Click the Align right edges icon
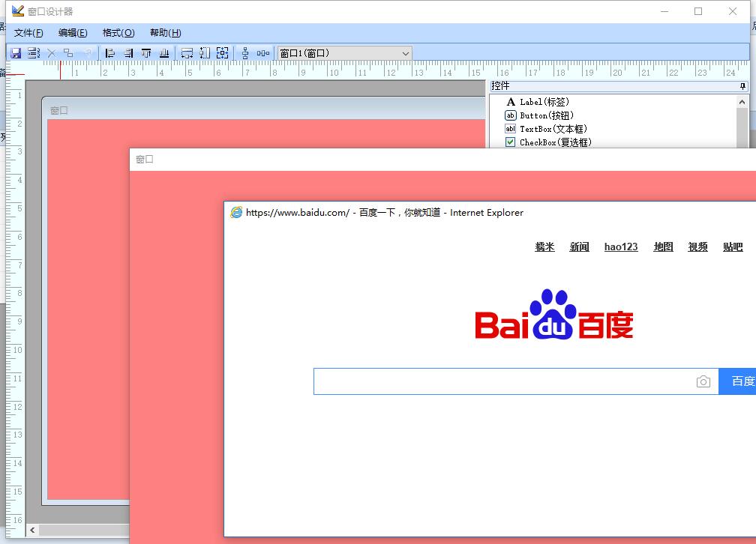Viewport: 756px width, 544px height. pyautogui.click(x=127, y=53)
